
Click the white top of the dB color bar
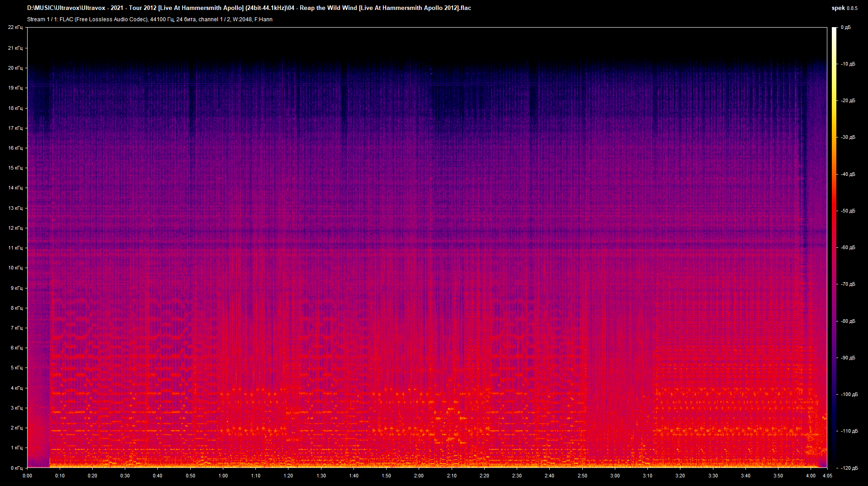pos(834,30)
